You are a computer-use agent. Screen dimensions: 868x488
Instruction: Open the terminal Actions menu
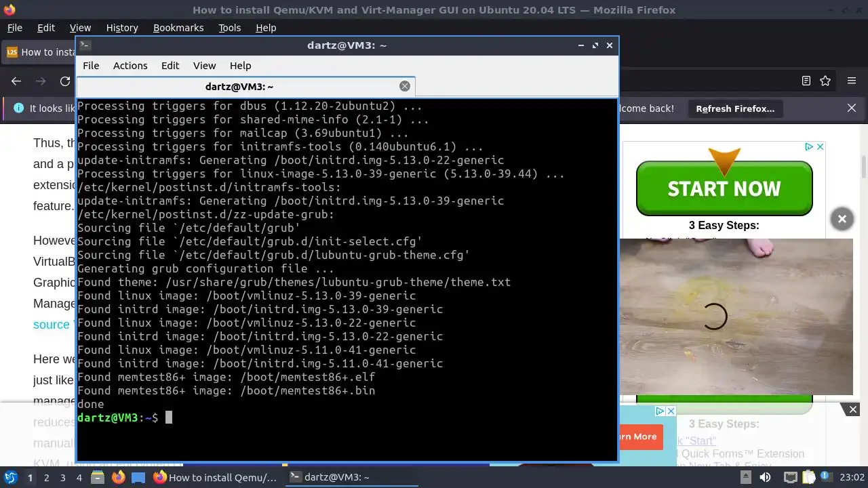[x=130, y=66]
